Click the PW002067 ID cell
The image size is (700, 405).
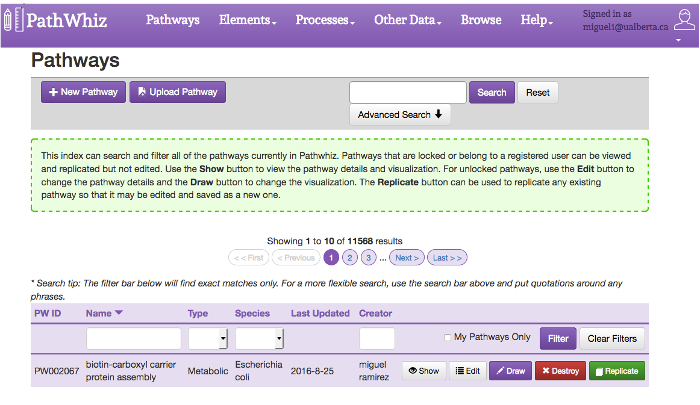tap(57, 371)
